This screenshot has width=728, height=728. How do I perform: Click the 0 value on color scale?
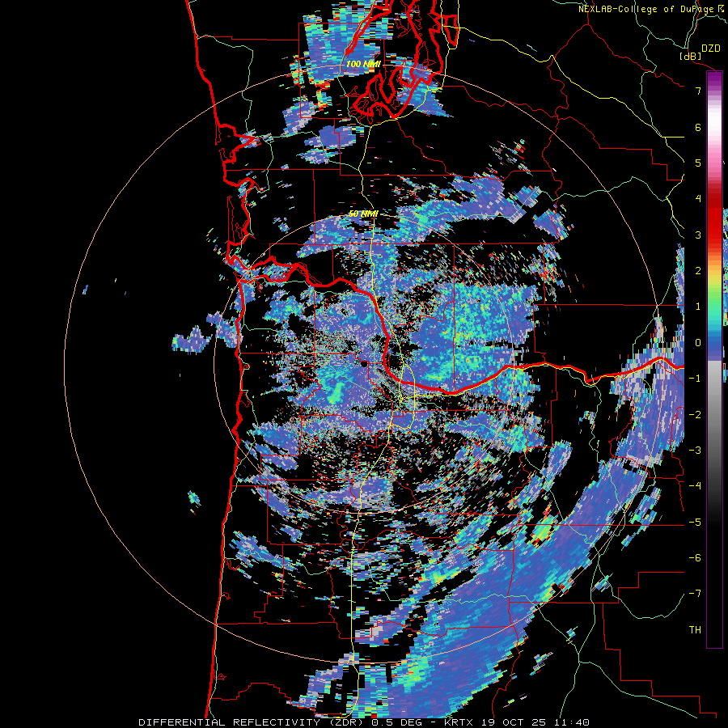(x=698, y=343)
